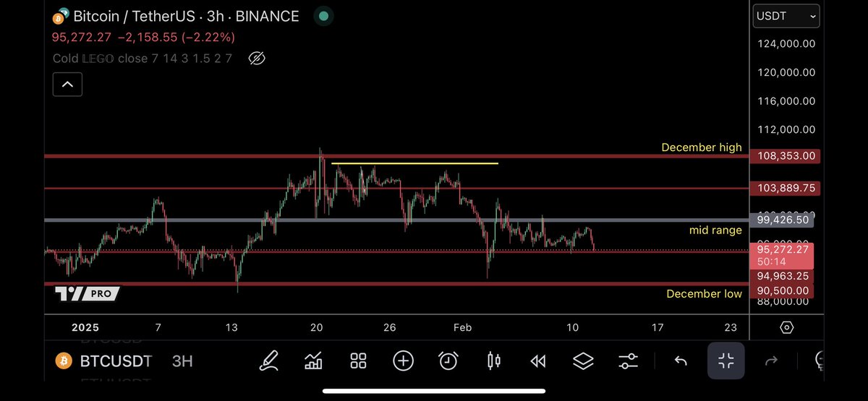
Task: Change chart type via candlestick icon
Action: 494,360
